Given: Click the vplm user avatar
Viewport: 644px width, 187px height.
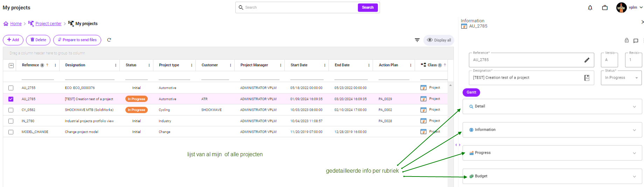Looking at the screenshot, I should pyautogui.click(x=621, y=7).
